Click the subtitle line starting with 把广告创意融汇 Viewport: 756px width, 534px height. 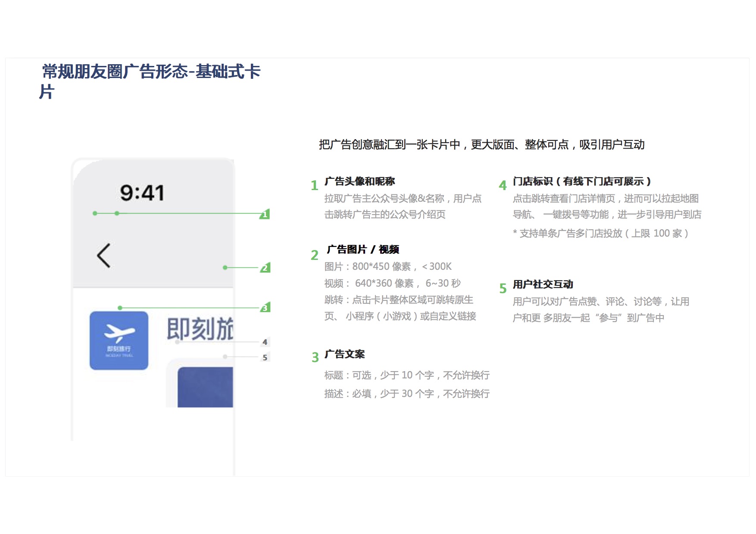481,145
